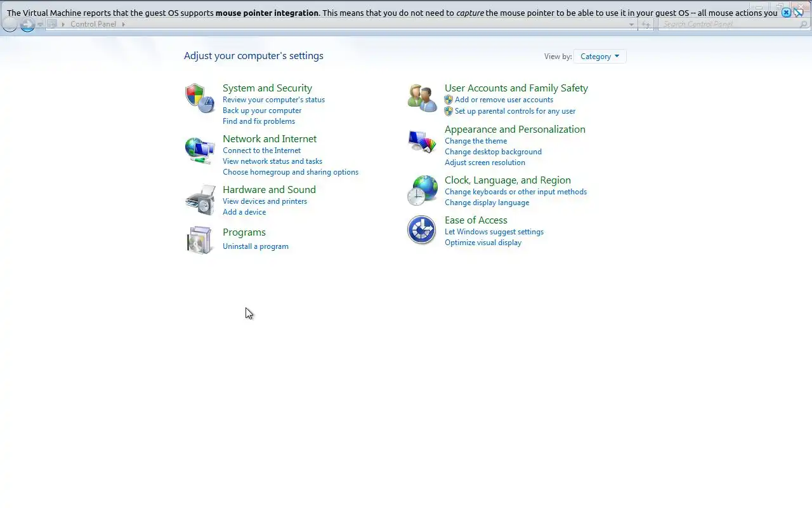Open Clock, Language, and Region globe-clock icon
This screenshot has width=812, height=508.
422,190
